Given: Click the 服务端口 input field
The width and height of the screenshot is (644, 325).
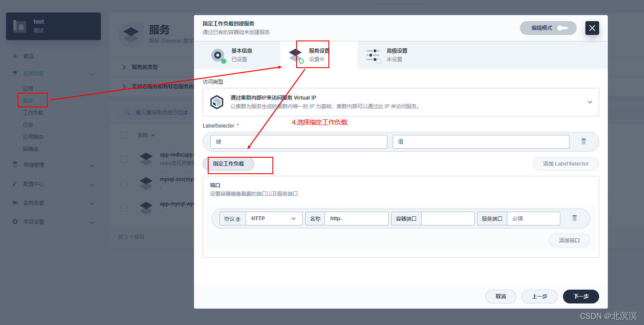Looking at the screenshot, I should 534,219.
